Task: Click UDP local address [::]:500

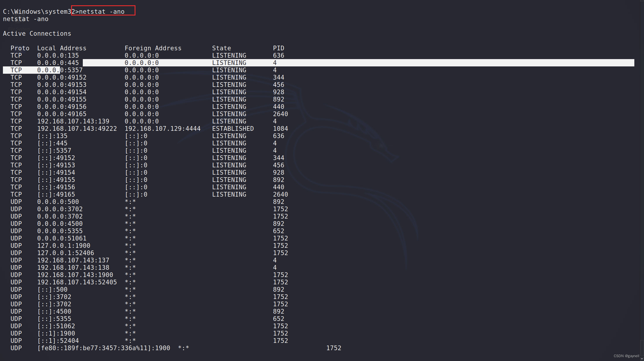Action: 52,290
